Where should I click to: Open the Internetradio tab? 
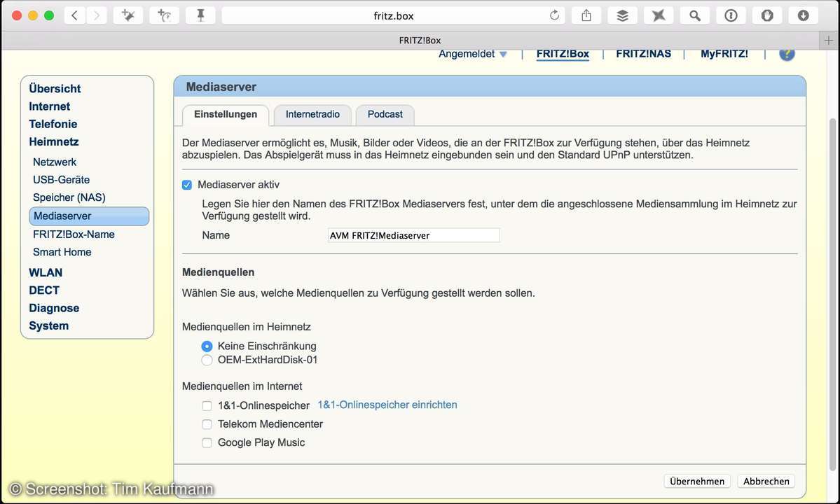313,115
